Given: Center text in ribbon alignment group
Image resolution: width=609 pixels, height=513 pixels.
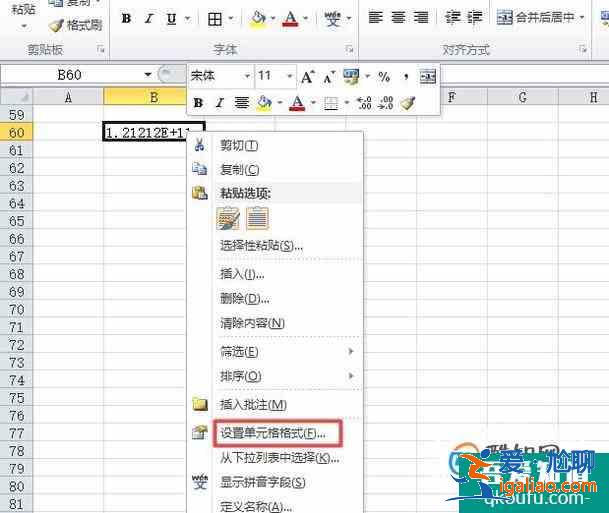Looking at the screenshot, I should pos(398,17).
